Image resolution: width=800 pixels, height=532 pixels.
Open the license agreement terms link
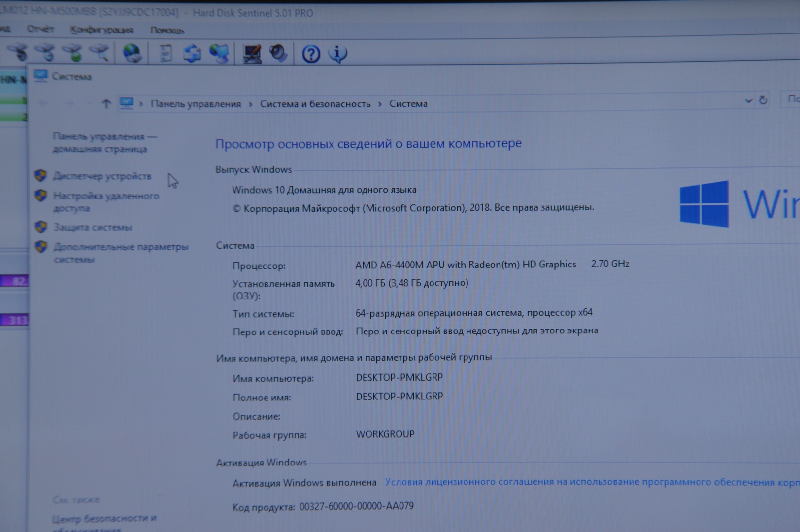pyautogui.click(x=591, y=482)
